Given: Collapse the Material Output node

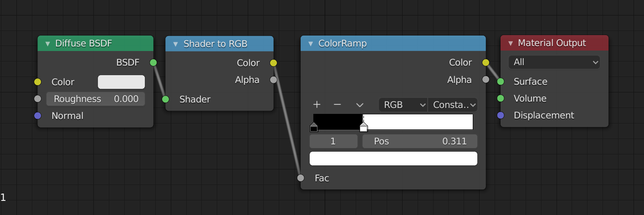Looking at the screenshot, I should click(510, 43).
